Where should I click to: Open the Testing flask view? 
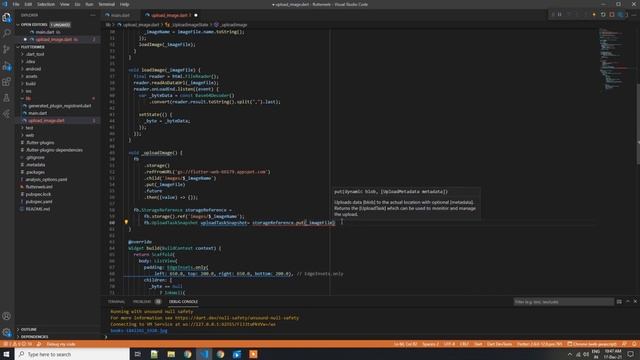coord(7,98)
